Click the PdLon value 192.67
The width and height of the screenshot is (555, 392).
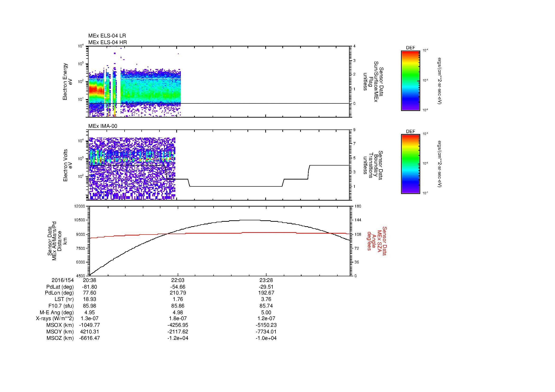[x=266, y=293]
